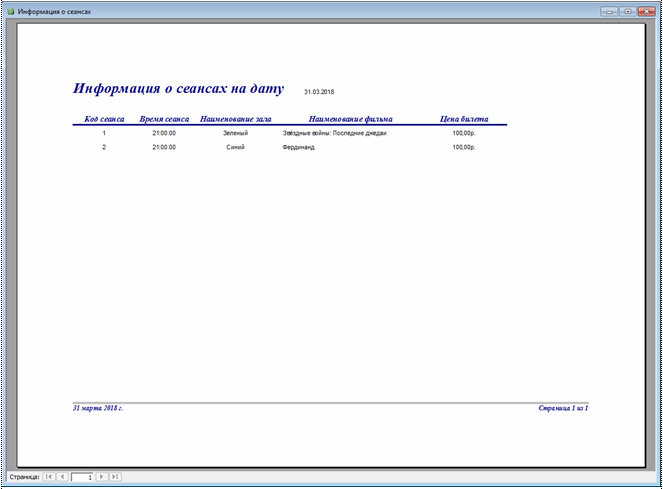Click the 'Время сеанса' column header
Viewport: 663px width, 489px height.
point(164,119)
